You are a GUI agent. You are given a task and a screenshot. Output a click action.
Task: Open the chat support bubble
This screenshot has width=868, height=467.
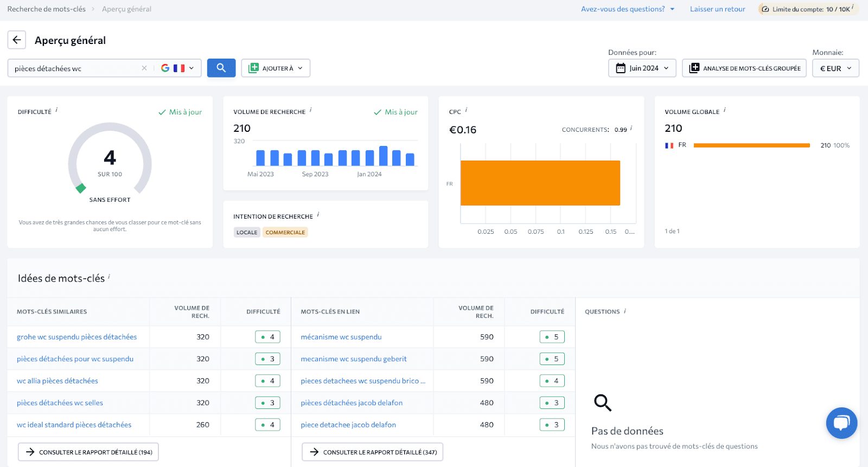pos(841,423)
